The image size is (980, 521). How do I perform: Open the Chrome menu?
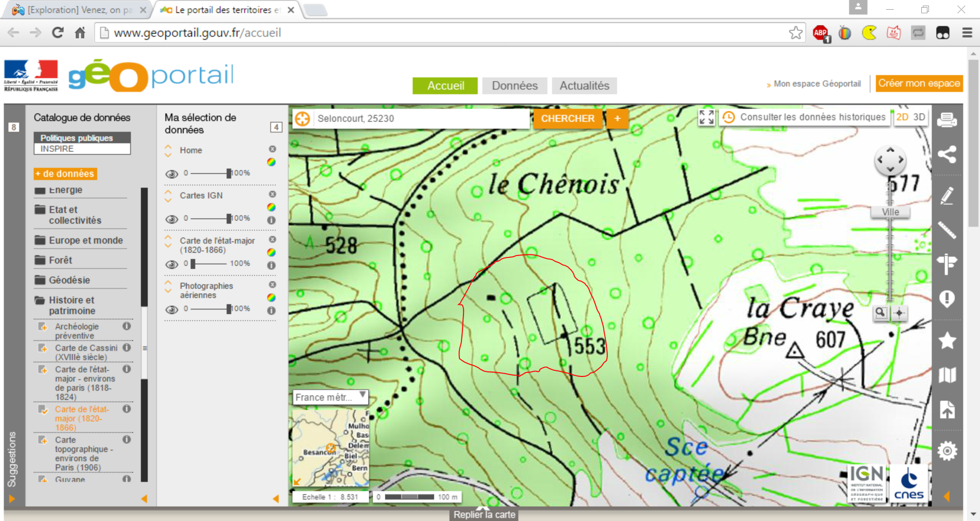[967, 33]
